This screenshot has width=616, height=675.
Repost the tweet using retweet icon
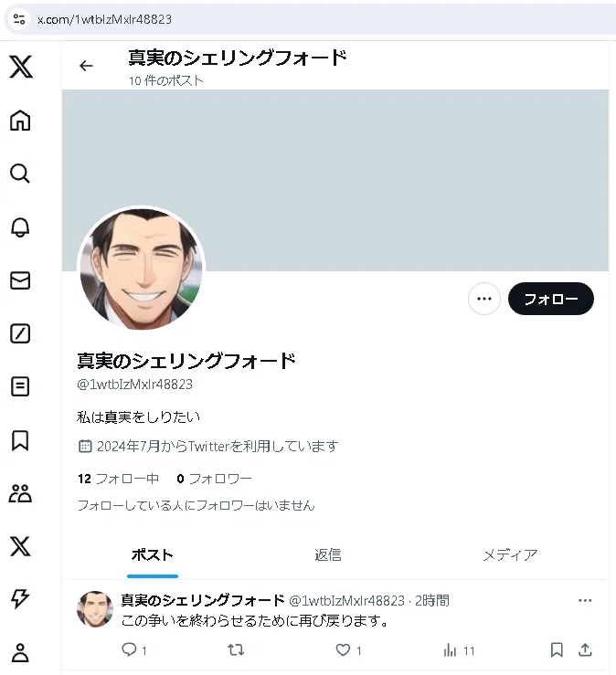236,649
